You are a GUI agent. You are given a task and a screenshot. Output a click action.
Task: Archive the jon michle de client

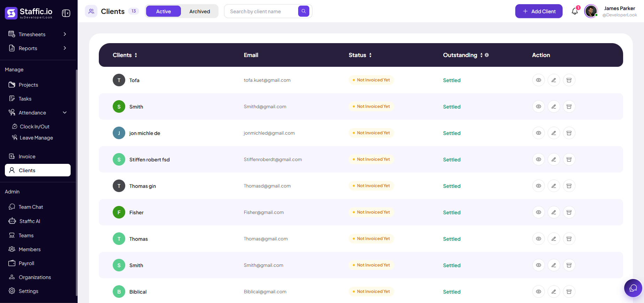coord(569,133)
